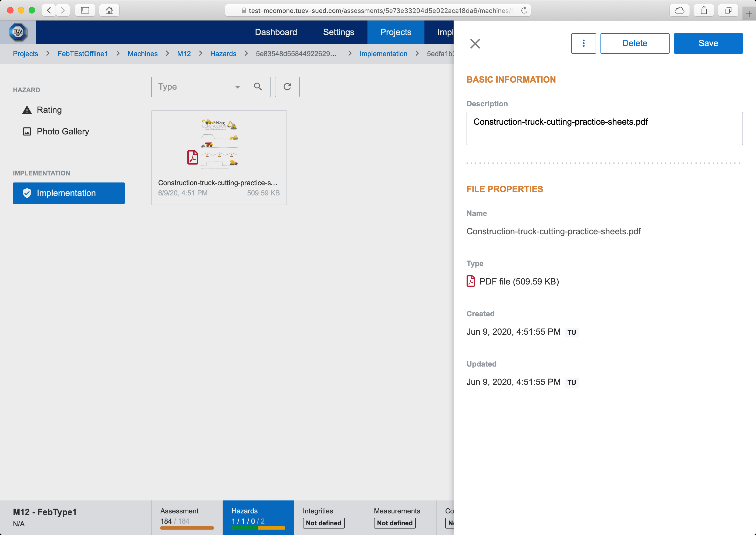Click the Delete button
Screen dimensions: 756x535
click(634, 43)
